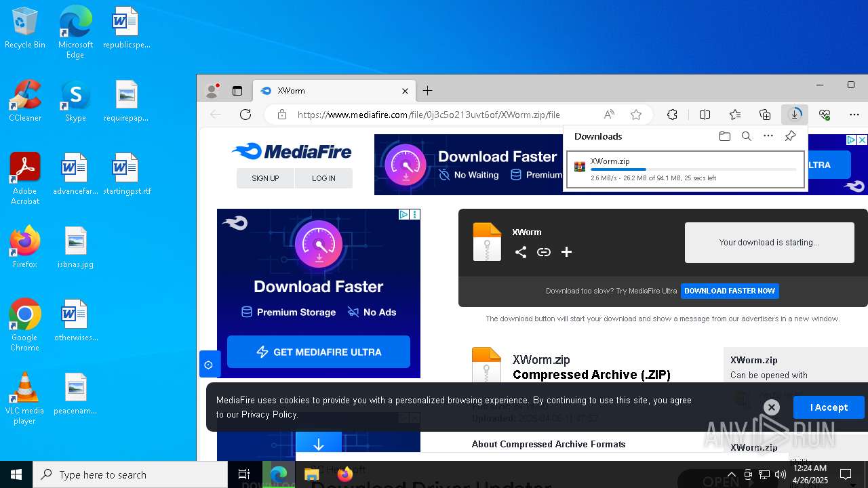Search downloads magnifier icon
Image resolution: width=868 pixels, height=488 pixels.
[746, 136]
